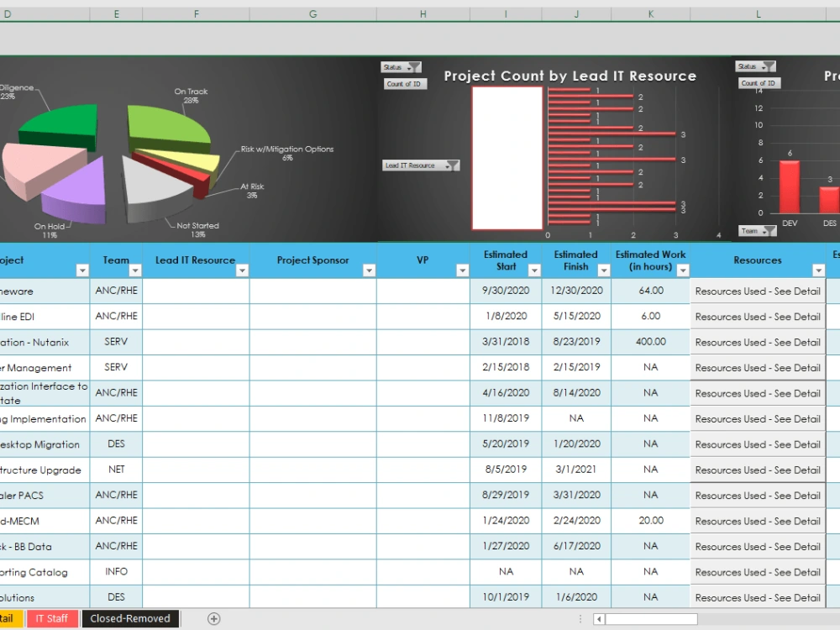
Task: Add a new worksheet via the plus icon
Action: pyautogui.click(x=214, y=617)
